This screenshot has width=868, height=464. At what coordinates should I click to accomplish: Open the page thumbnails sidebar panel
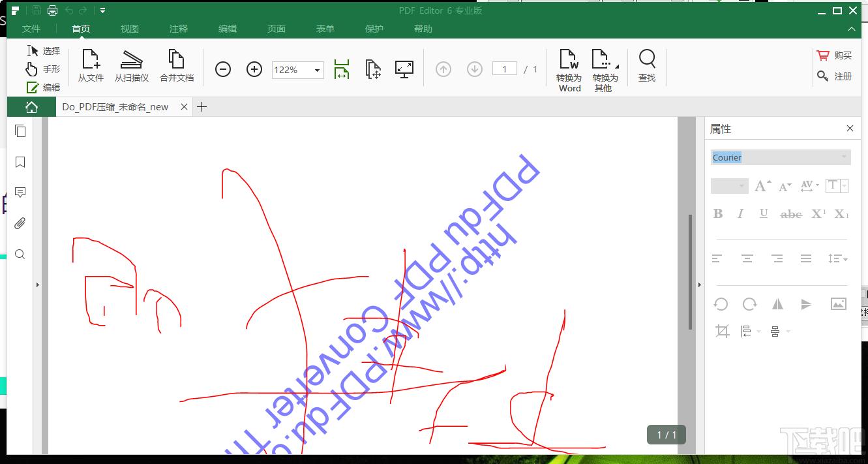tap(20, 131)
